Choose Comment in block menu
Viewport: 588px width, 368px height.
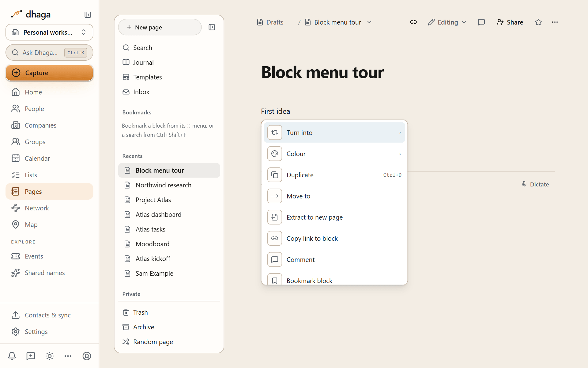pyautogui.click(x=334, y=259)
